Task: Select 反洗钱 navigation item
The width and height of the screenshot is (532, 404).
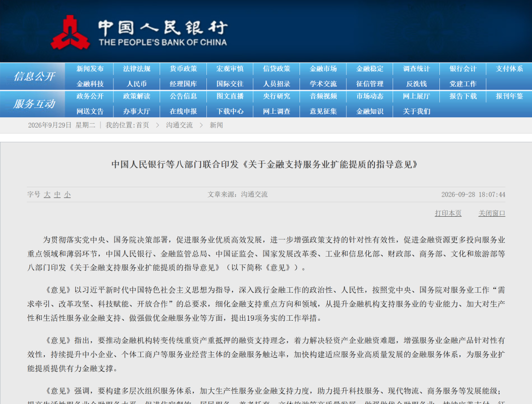Action: (416, 84)
